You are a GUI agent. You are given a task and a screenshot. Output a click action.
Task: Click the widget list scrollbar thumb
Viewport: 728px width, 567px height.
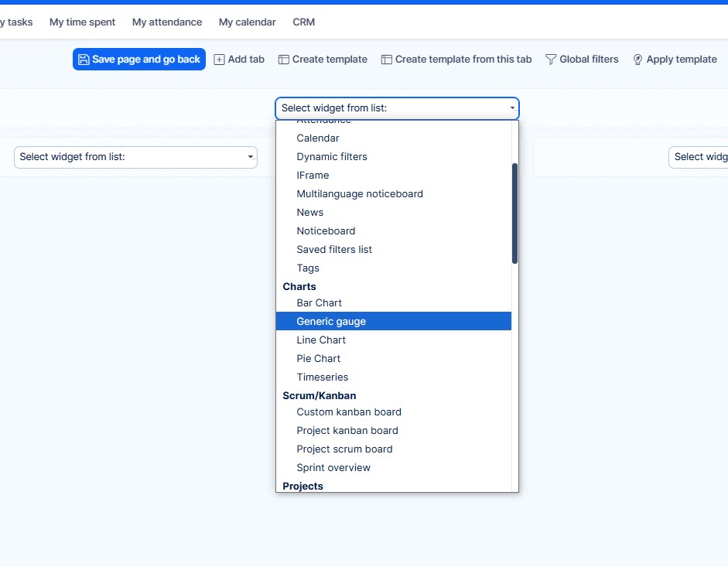pyautogui.click(x=514, y=213)
